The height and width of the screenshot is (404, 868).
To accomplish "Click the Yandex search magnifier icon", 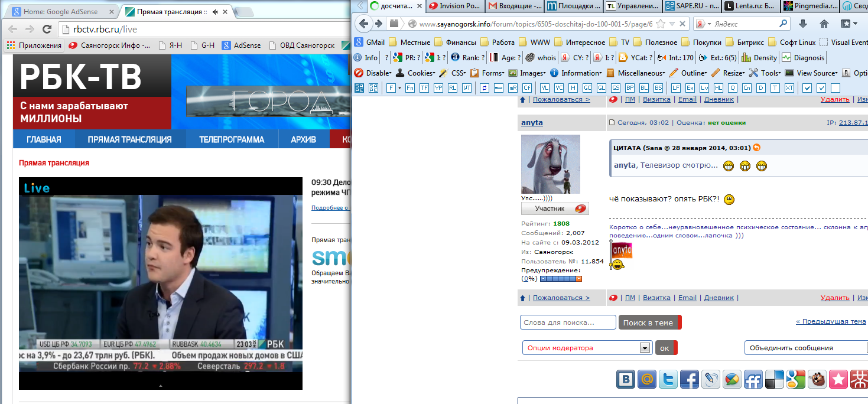I will [x=783, y=24].
